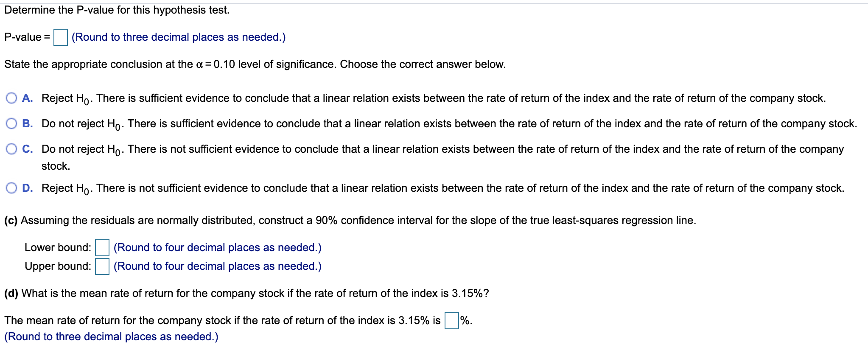868x364 pixels.
Task: Click the rounding instructions text for part c
Action: (217, 247)
